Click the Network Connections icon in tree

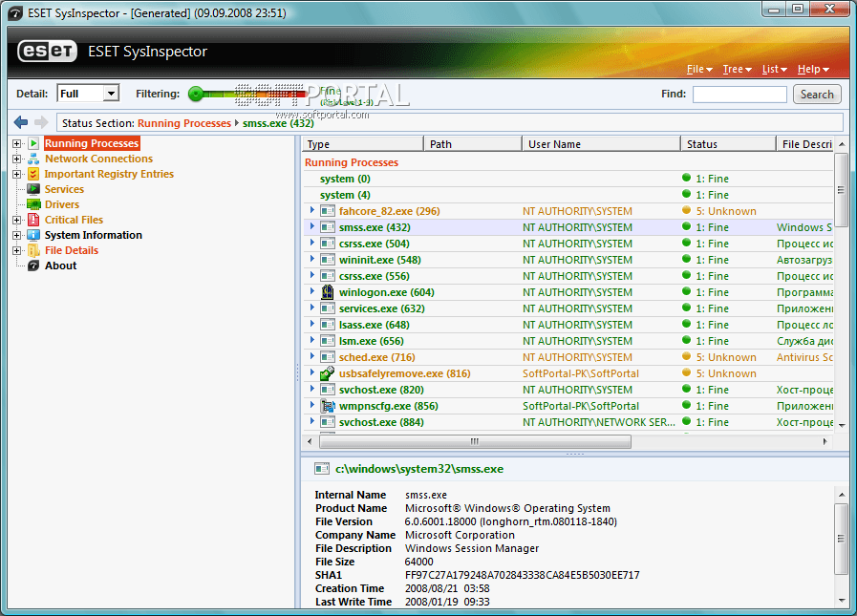33,159
